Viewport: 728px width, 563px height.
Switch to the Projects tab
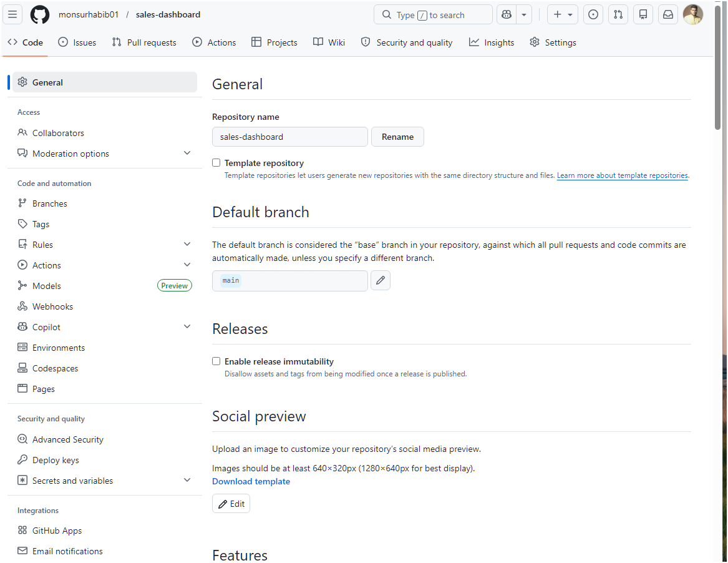274,42
